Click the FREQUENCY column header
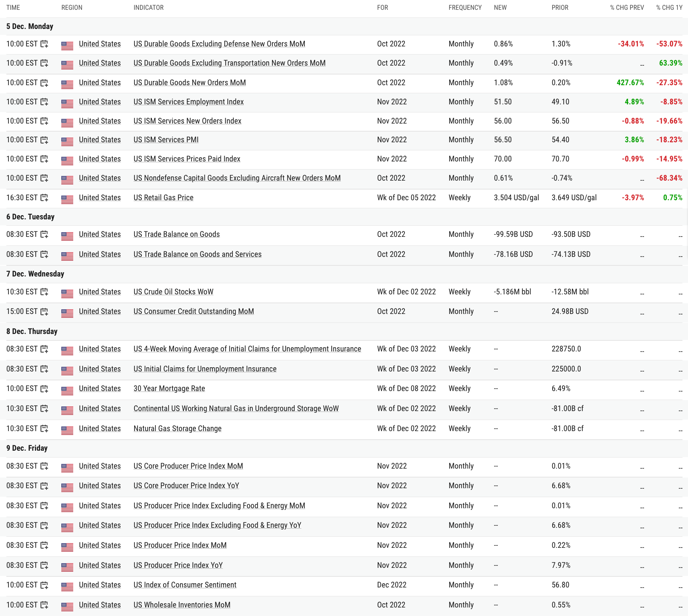This screenshot has width=688, height=616. coord(465,8)
